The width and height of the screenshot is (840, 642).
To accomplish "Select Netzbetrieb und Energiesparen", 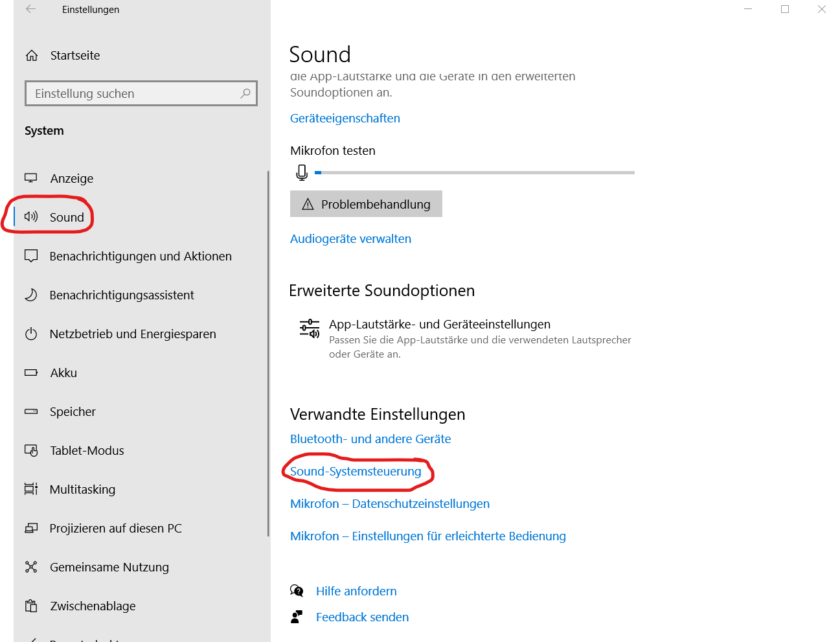I will pyautogui.click(x=133, y=334).
